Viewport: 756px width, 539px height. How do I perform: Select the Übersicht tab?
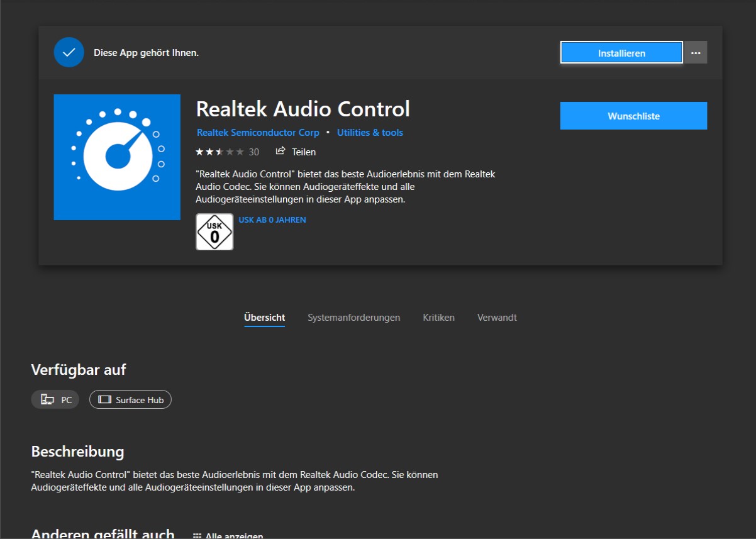[x=264, y=318]
